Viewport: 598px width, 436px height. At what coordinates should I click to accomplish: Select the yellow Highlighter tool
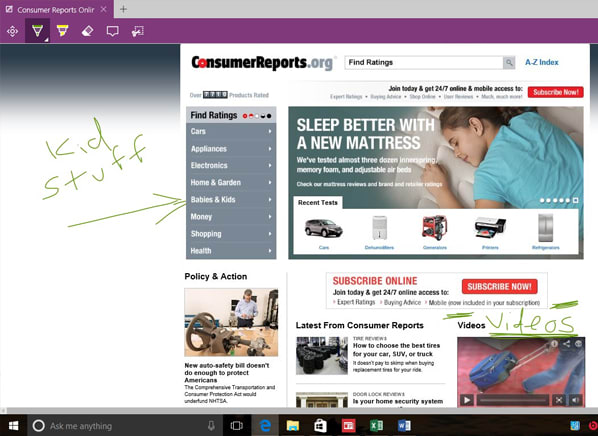[62, 31]
